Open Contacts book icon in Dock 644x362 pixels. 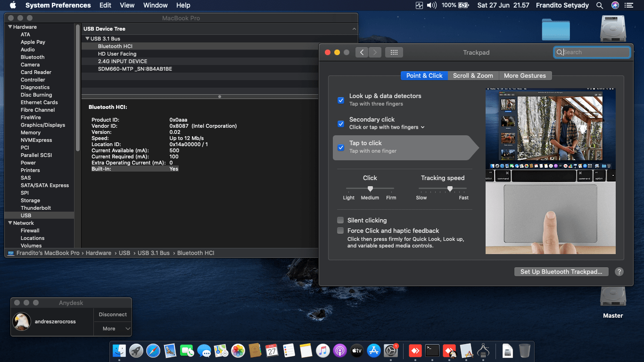pos(255,351)
